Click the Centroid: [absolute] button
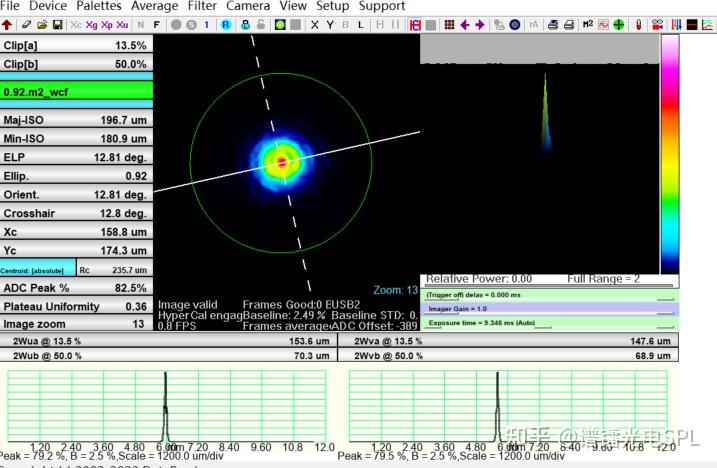 tap(37, 270)
